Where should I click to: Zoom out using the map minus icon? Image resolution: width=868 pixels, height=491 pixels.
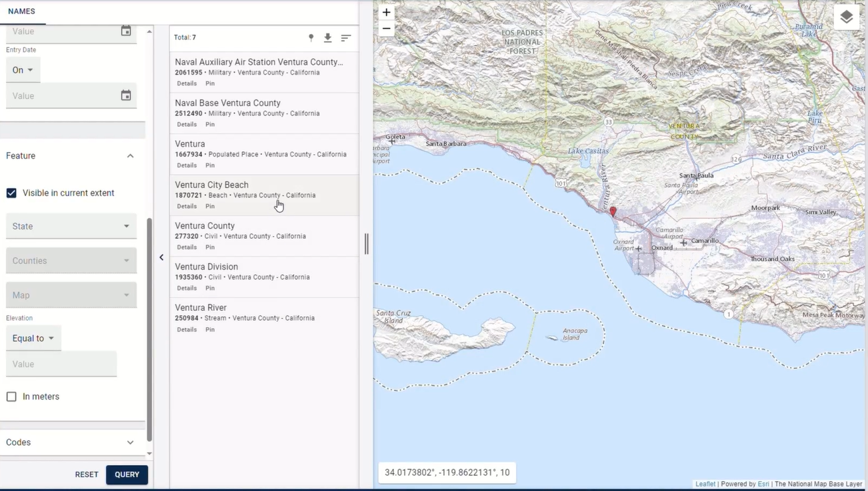click(386, 29)
